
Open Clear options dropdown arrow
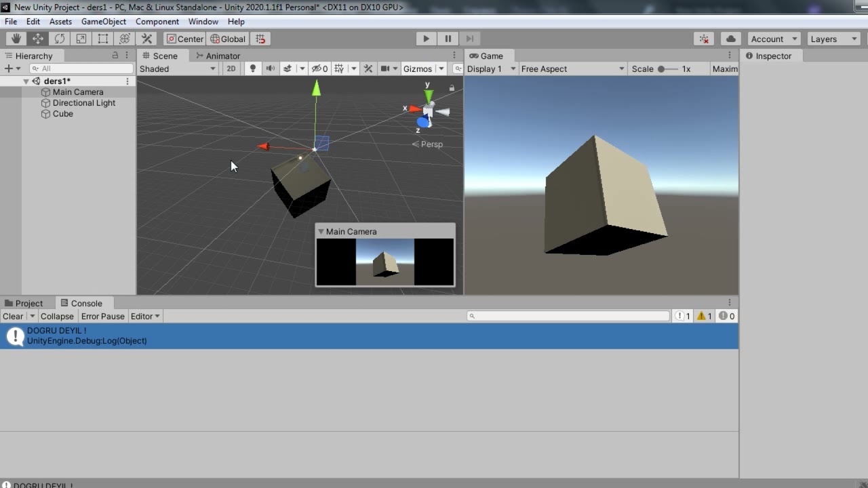pos(32,316)
